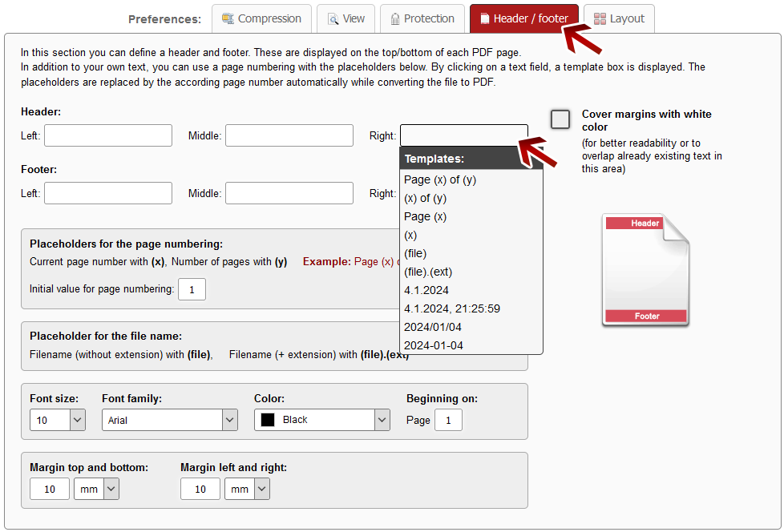
Task: Click the Header / footer tab
Action: coord(523,18)
